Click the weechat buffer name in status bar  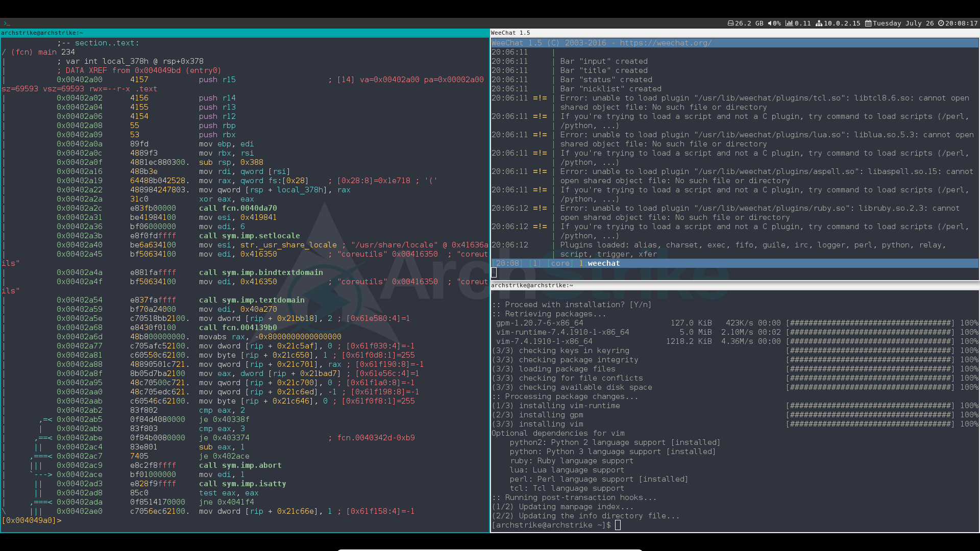(603, 263)
